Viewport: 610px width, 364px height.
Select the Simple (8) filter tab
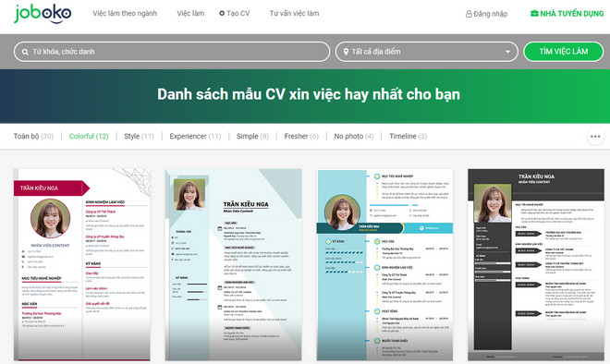point(252,136)
